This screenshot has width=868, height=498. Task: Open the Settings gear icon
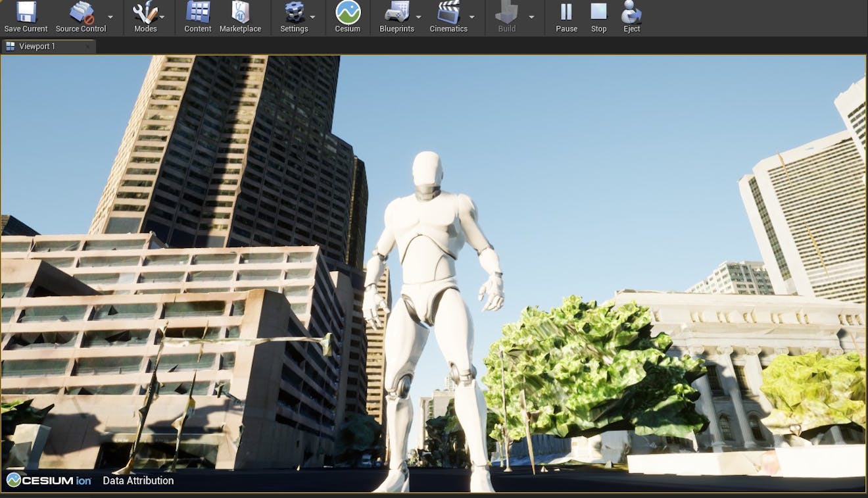click(294, 17)
